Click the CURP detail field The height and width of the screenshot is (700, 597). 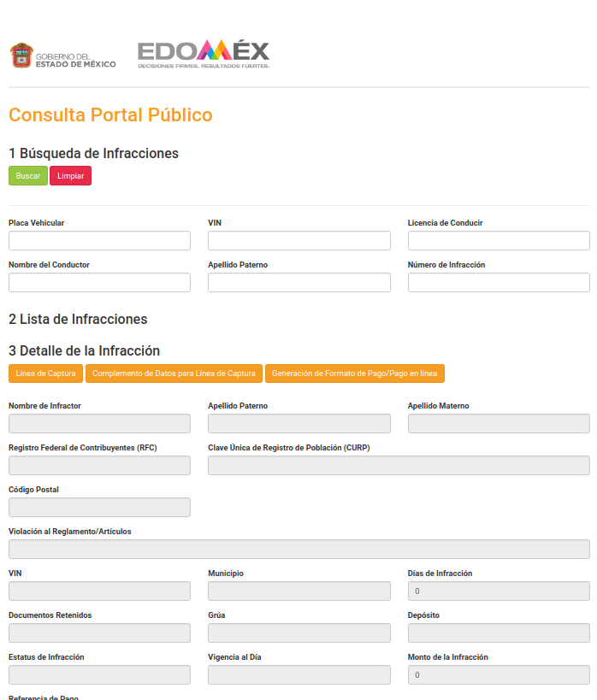[399, 466]
